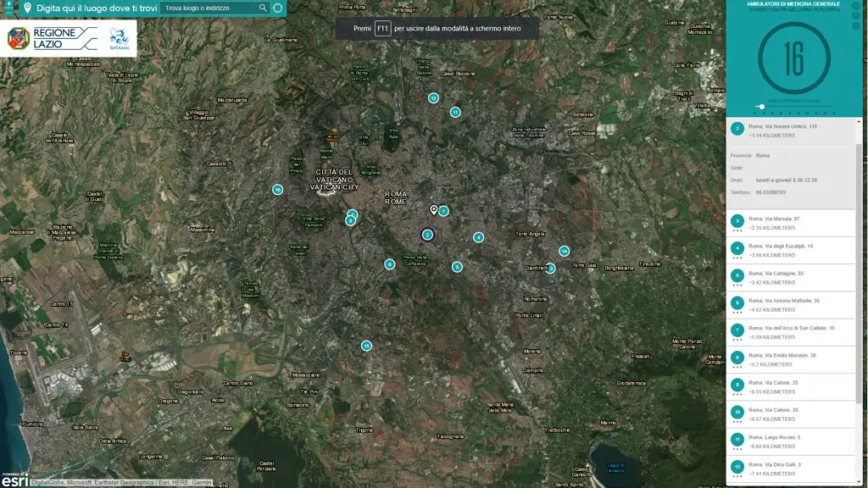The image size is (868, 488).
Task: Select the marker west of Città del Vaticano
Action: pyautogui.click(x=277, y=190)
